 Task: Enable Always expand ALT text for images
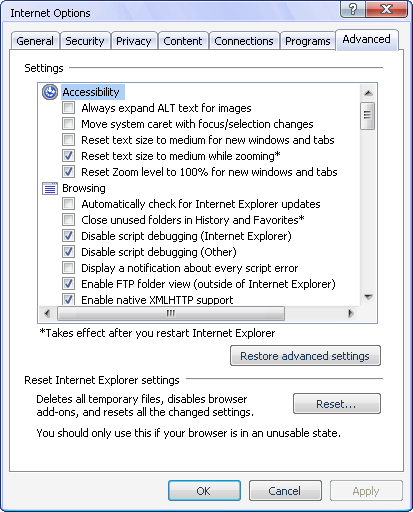[x=69, y=108]
